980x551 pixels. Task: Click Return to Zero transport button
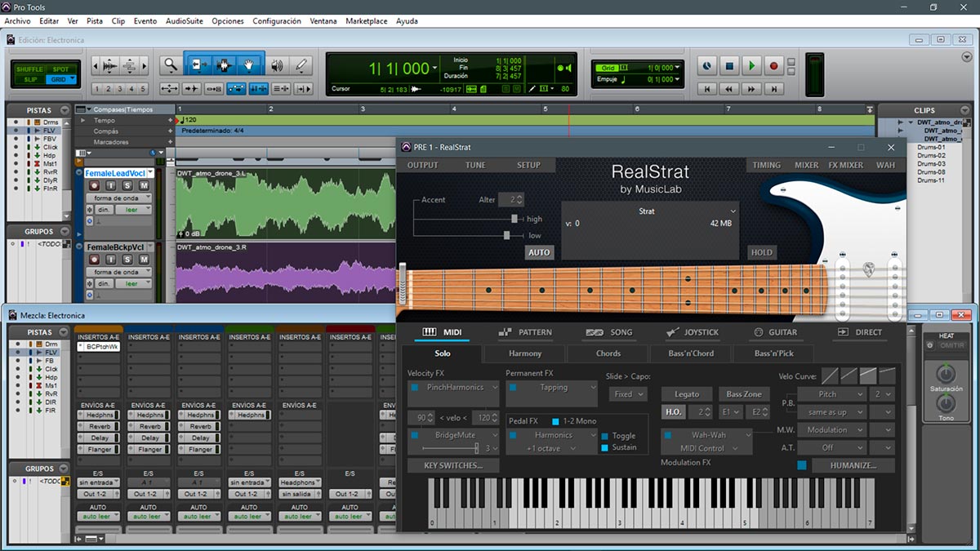708,88
